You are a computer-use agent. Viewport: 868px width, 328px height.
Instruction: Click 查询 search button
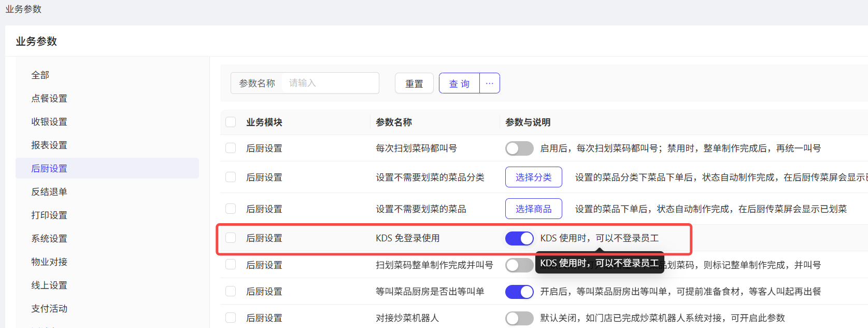[x=459, y=83]
